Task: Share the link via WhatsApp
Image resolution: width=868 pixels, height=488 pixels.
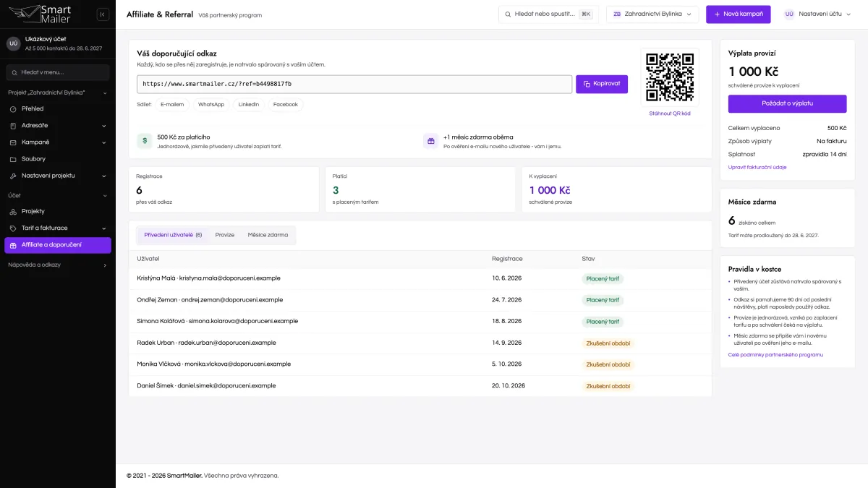Action: tap(211, 104)
